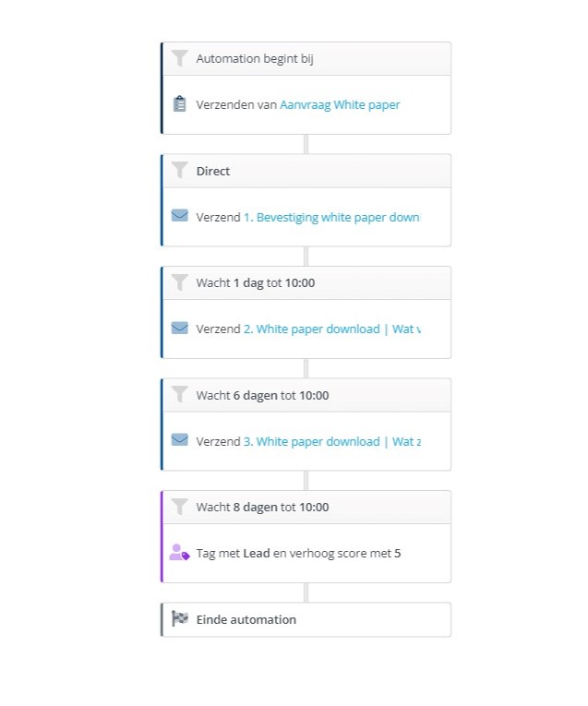This screenshot has width=588, height=706.
Task: Click the clipboard form icon
Action: coord(180,104)
